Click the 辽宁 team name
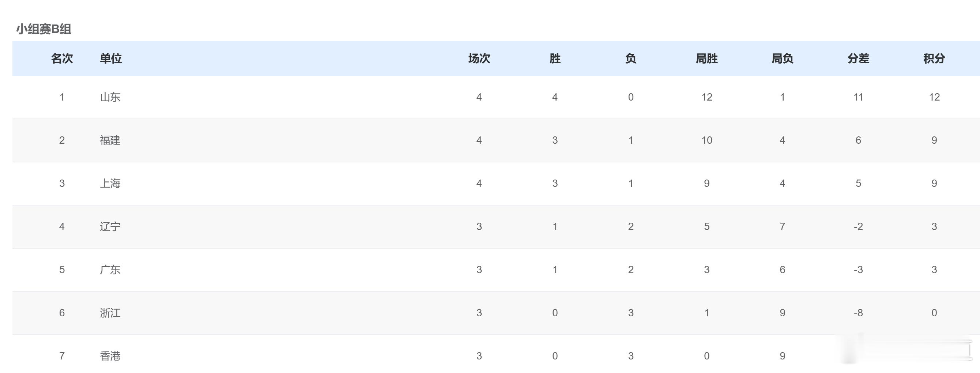 tap(110, 227)
